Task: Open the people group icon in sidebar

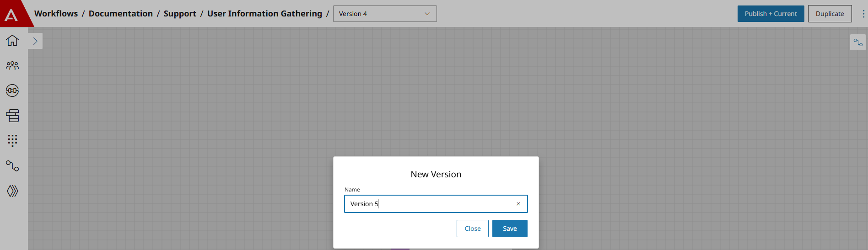Action: (x=12, y=66)
